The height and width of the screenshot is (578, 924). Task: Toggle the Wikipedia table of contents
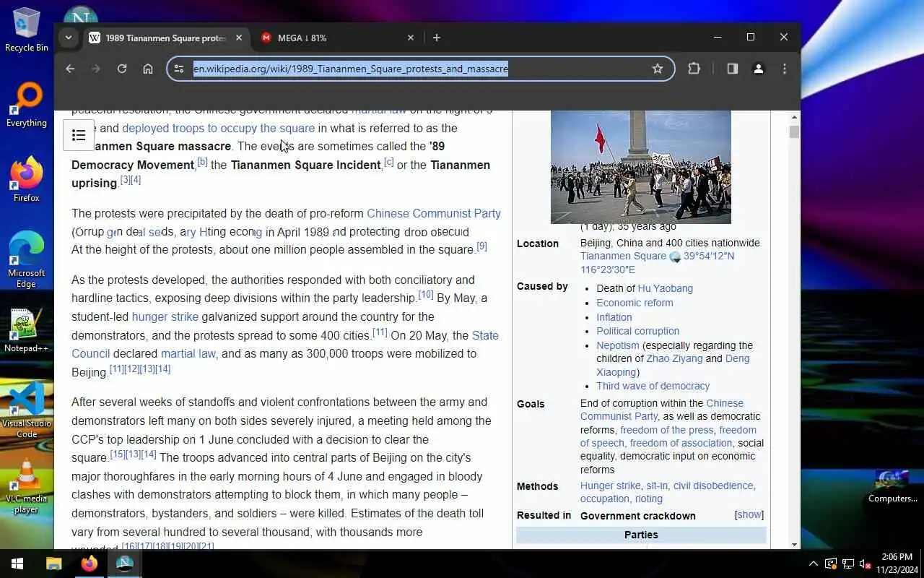[x=79, y=135]
